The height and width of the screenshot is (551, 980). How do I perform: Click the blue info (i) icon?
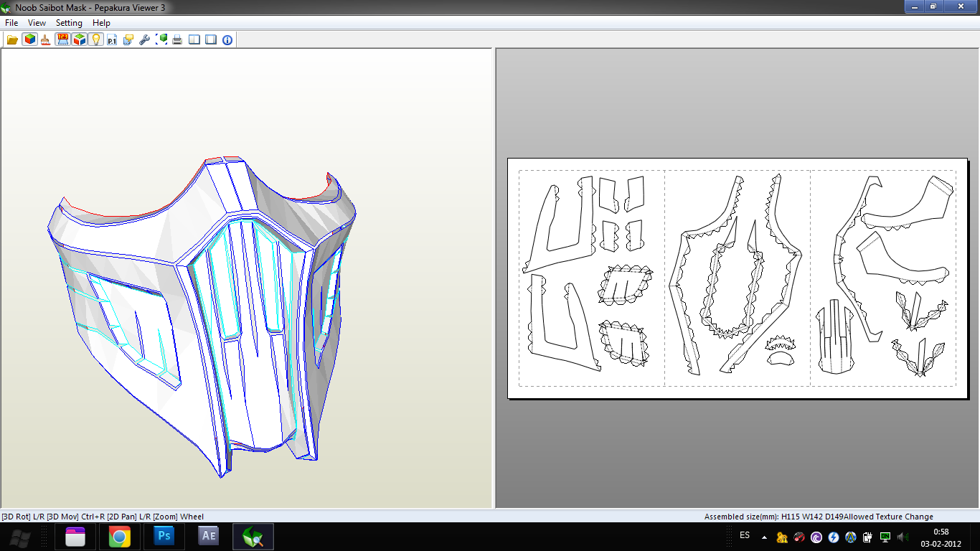(x=227, y=39)
